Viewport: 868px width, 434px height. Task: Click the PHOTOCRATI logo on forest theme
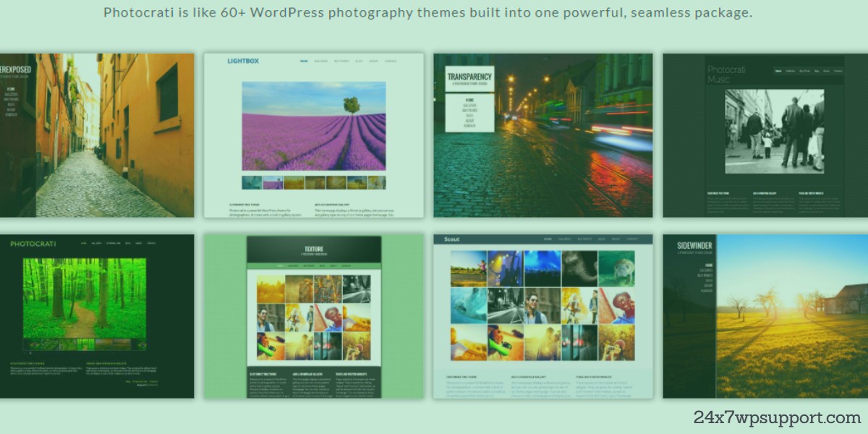33,244
